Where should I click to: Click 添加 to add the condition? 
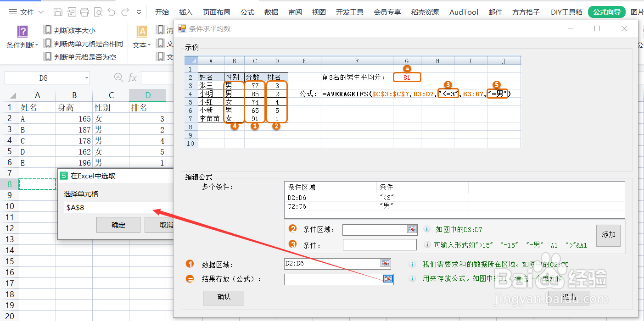pyautogui.click(x=608, y=235)
